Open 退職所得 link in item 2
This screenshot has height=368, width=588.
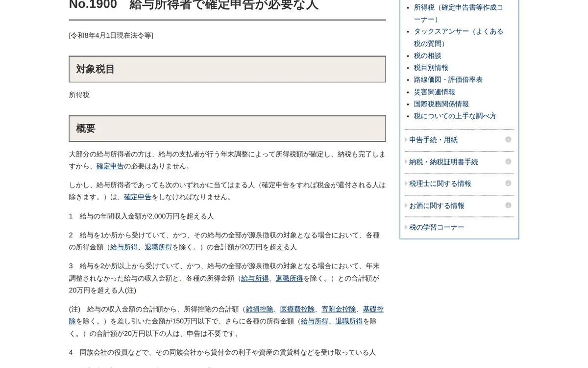tap(158, 247)
